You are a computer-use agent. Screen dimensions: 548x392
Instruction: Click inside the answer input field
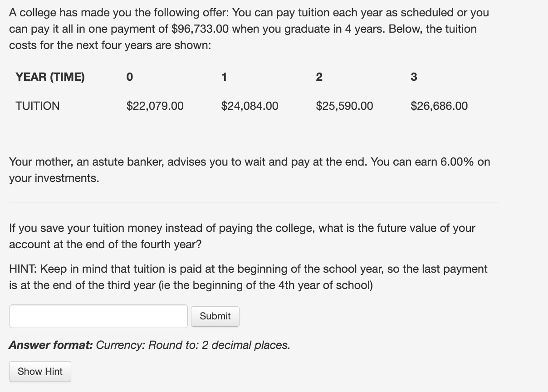98,316
